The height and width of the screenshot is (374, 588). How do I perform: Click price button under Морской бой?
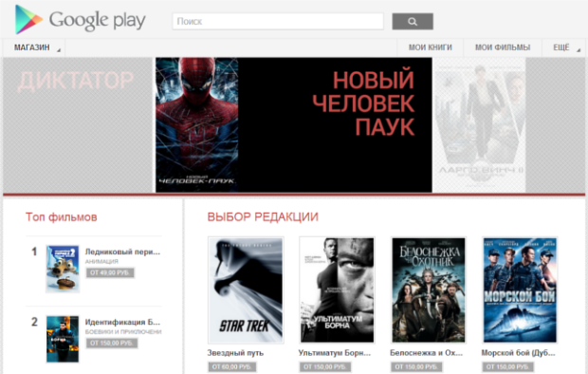(508, 366)
